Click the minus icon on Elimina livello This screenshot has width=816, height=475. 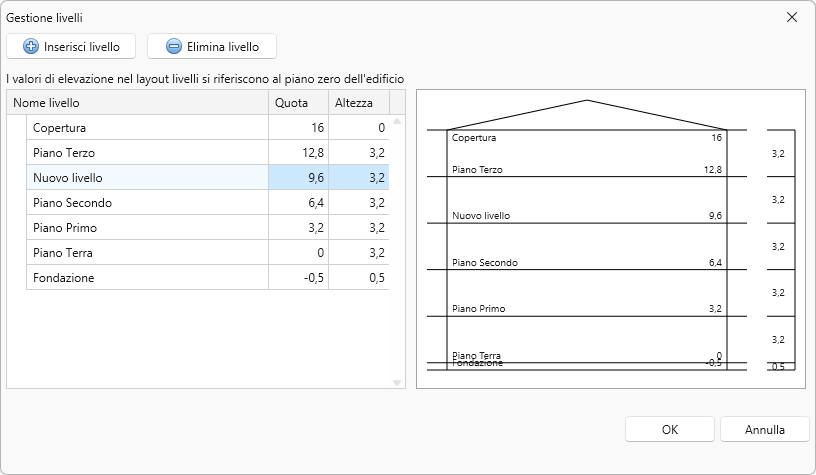coord(174,46)
